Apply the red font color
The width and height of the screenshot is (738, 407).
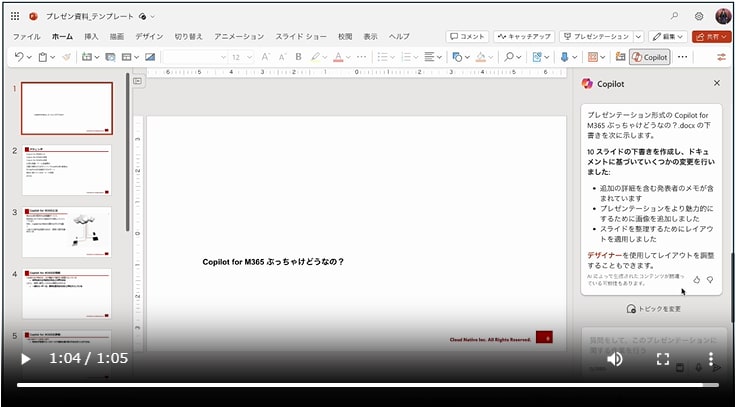coord(338,57)
